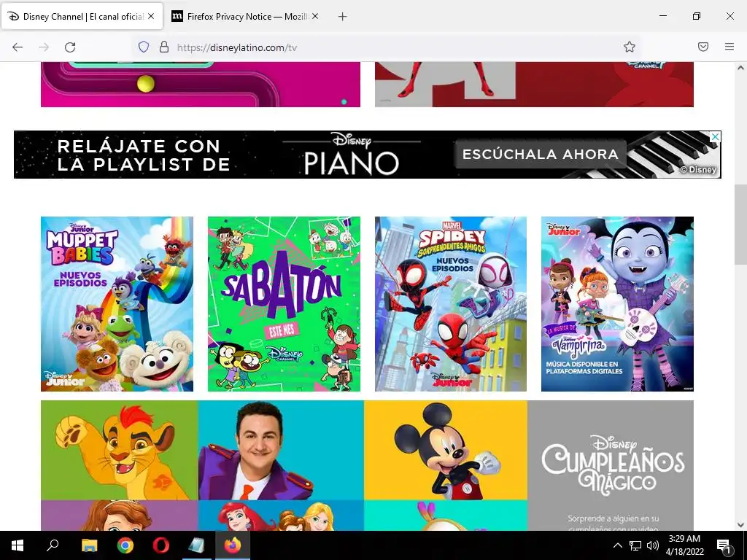Launch Google Chrome from taskbar

[x=125, y=545]
